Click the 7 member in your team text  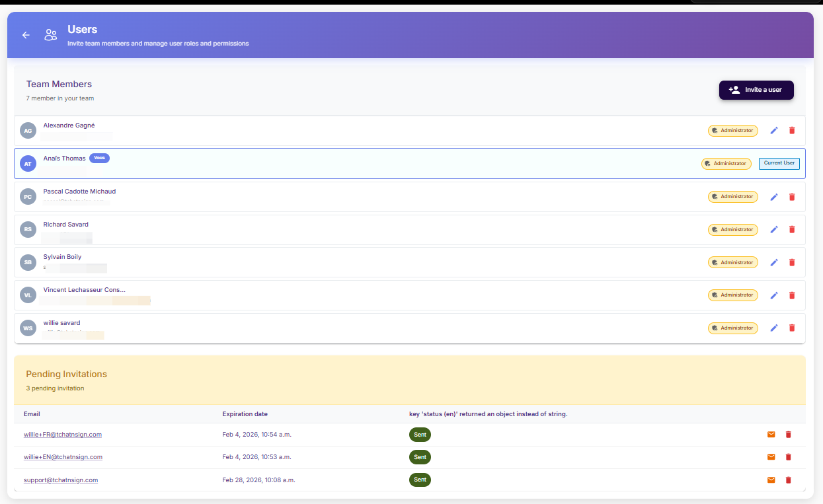(x=60, y=98)
